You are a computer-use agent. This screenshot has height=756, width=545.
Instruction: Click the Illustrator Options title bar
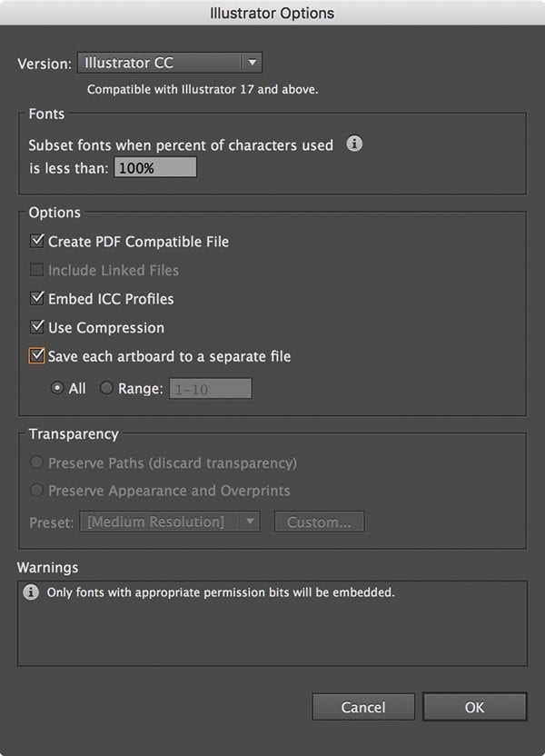pos(272,13)
